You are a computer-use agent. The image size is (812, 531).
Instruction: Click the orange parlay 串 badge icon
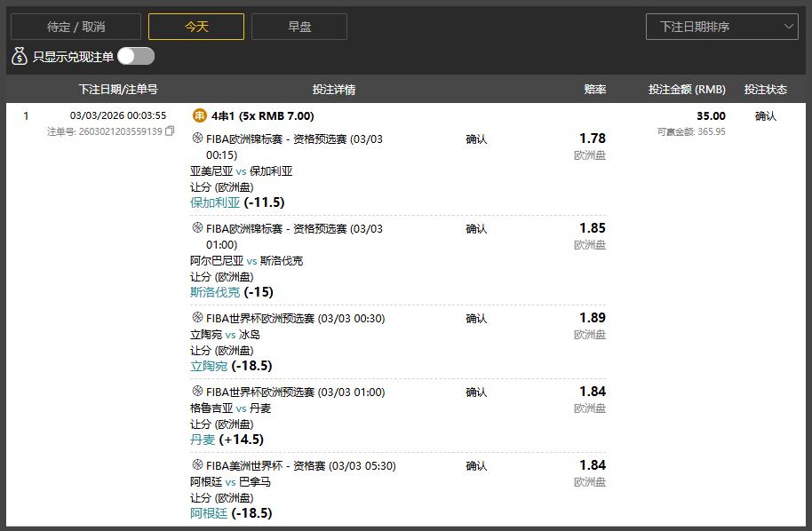point(200,115)
